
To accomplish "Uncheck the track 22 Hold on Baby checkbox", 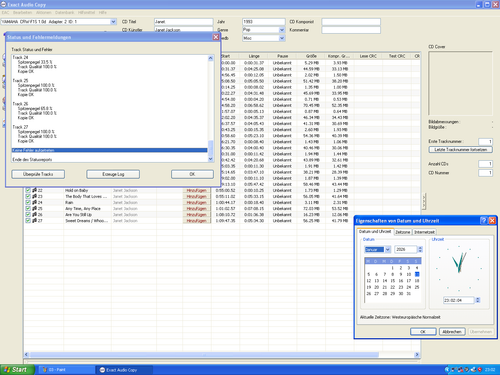I will (28, 190).
